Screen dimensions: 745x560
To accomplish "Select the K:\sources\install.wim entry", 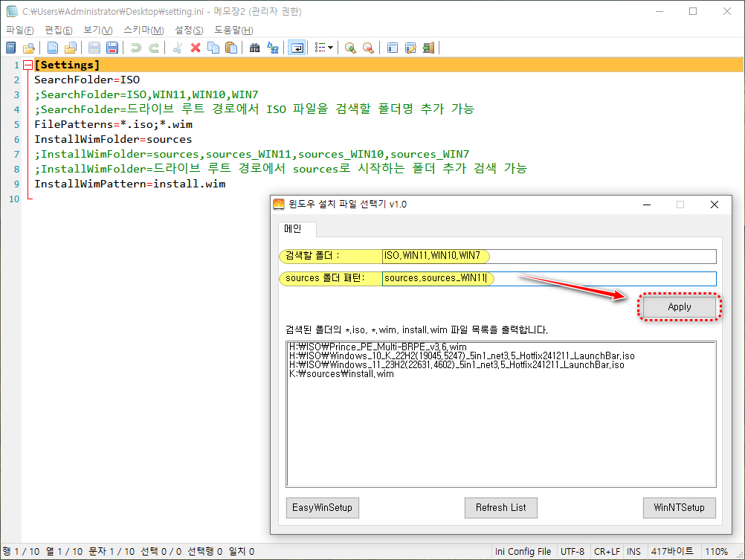I will coord(341,373).
